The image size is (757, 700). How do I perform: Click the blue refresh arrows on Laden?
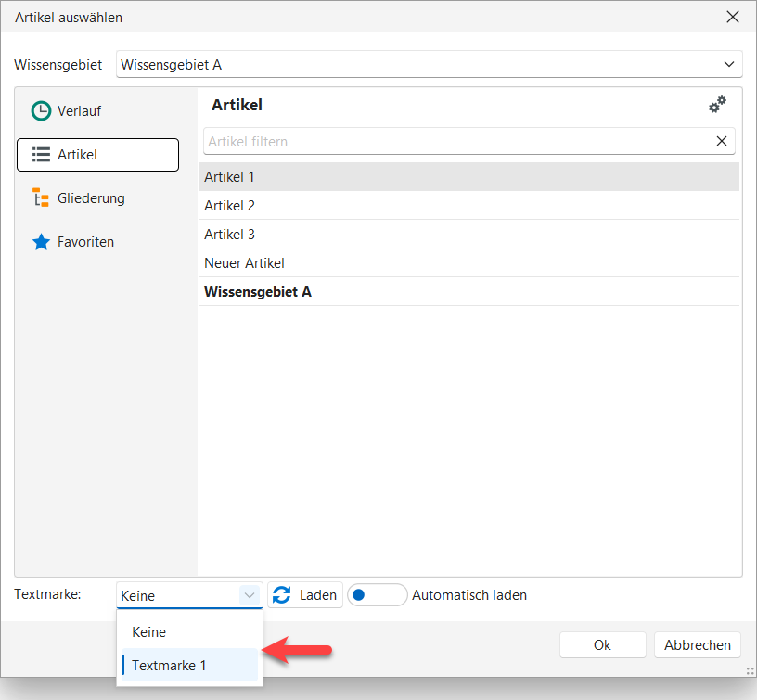[282, 595]
